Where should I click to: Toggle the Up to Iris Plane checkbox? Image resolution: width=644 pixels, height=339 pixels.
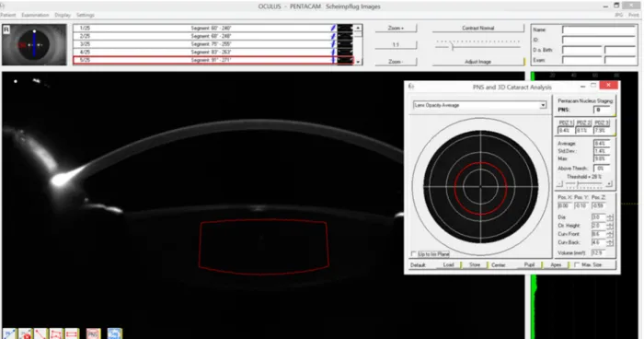(414, 254)
